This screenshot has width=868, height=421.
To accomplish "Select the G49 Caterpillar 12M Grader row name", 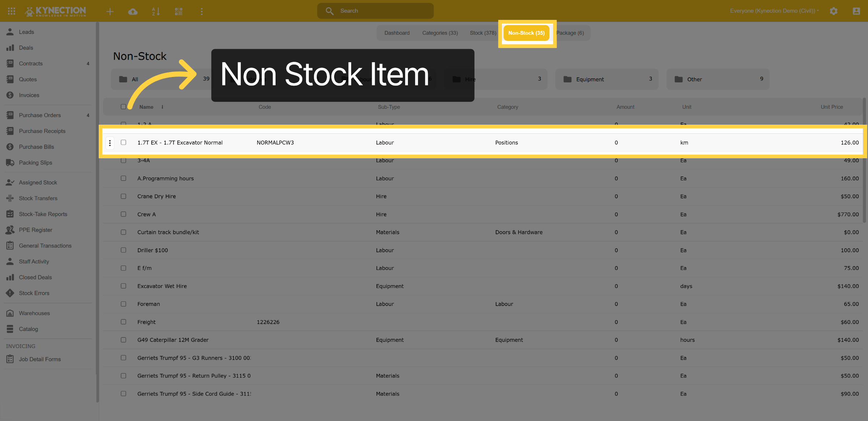I will pos(173,340).
